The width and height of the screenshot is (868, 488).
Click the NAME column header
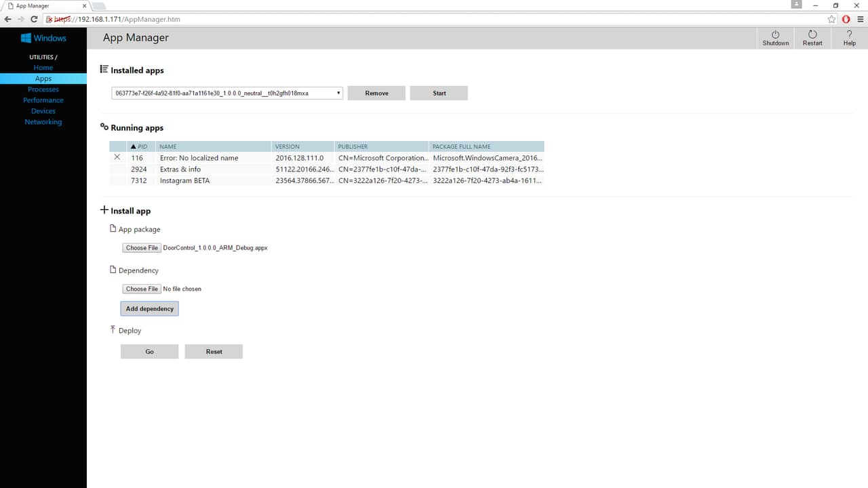(214, 146)
